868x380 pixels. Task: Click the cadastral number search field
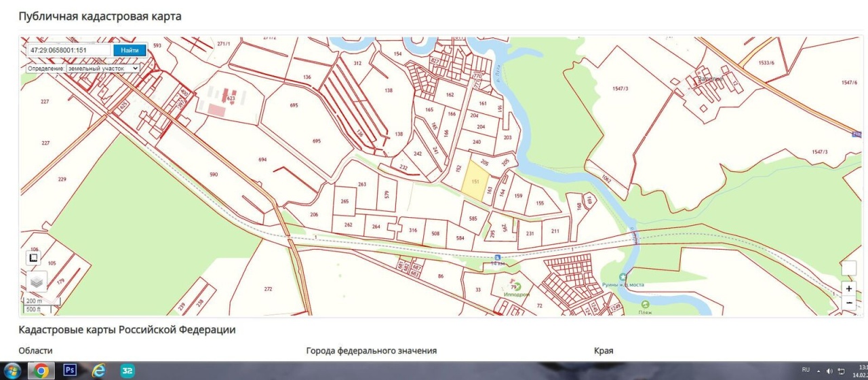point(68,50)
